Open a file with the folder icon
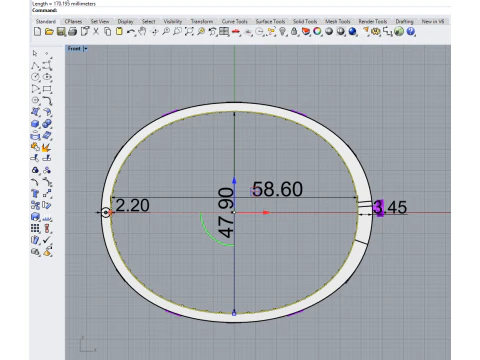The image size is (480, 360). coord(49,32)
